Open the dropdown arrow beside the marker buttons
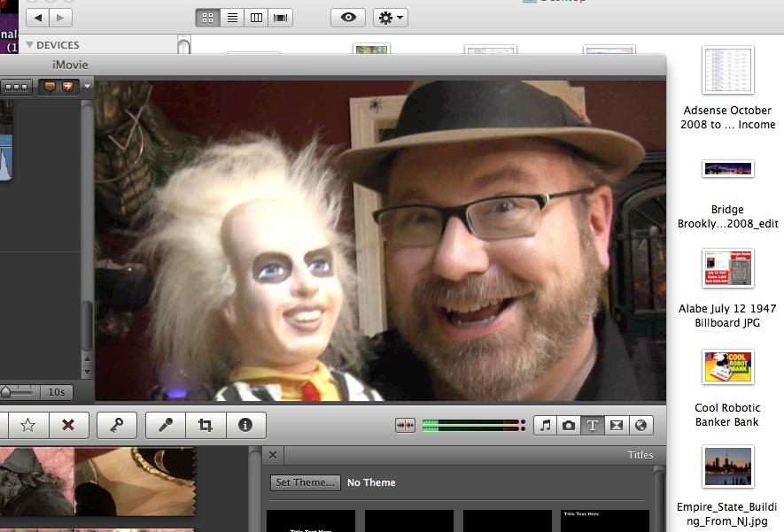 pyautogui.click(x=87, y=87)
